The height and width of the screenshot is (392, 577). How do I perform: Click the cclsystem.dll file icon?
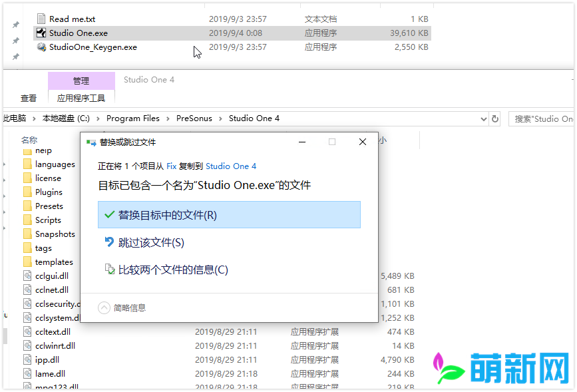(x=27, y=317)
